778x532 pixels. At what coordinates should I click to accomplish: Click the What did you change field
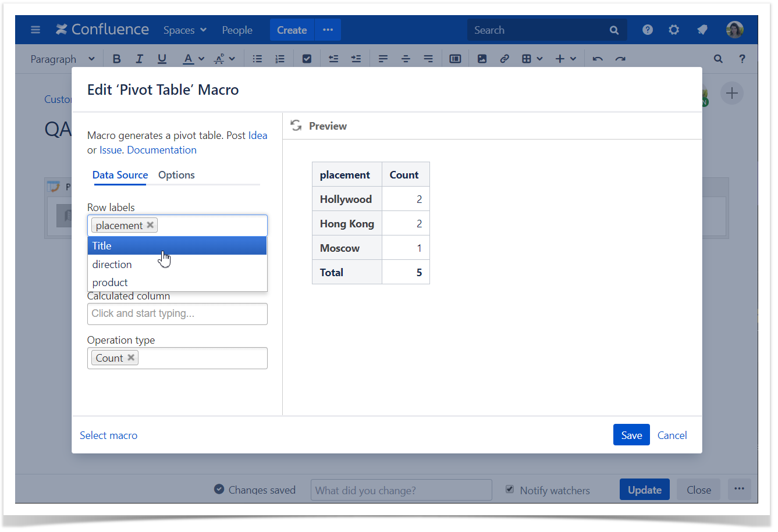(x=401, y=490)
